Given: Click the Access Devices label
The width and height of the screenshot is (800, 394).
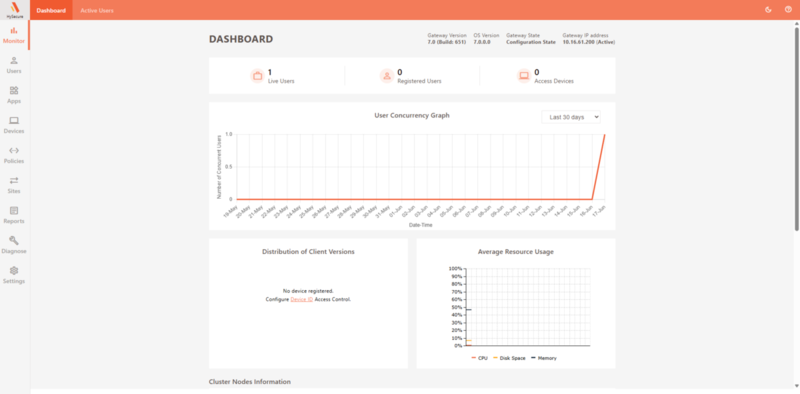Looking at the screenshot, I should [x=554, y=81].
